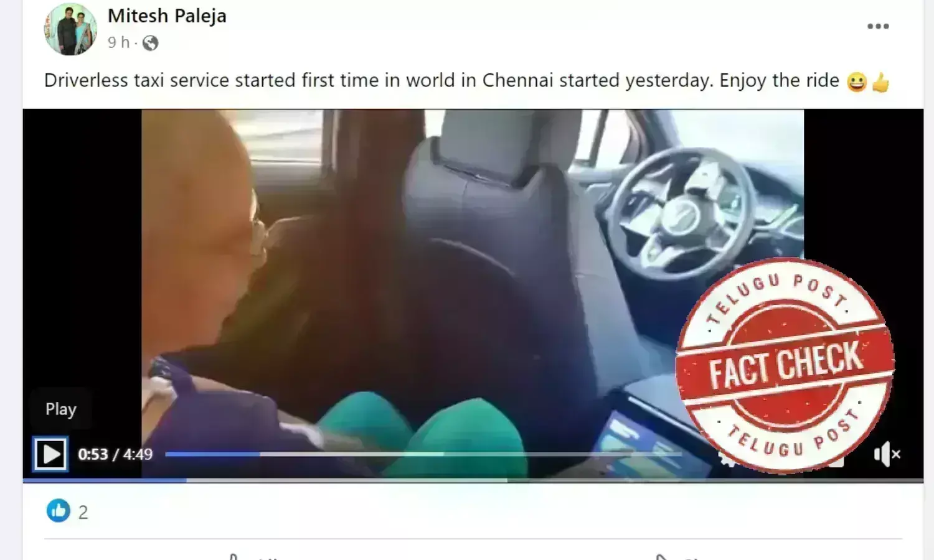934x560 pixels.
Task: Open the 9 h post timestamp
Action: click(118, 42)
